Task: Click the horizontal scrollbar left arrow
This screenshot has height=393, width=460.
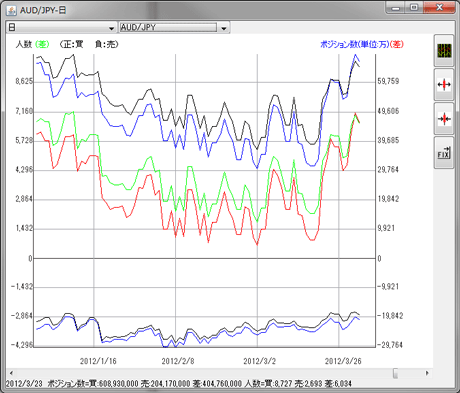Action: 11,373
